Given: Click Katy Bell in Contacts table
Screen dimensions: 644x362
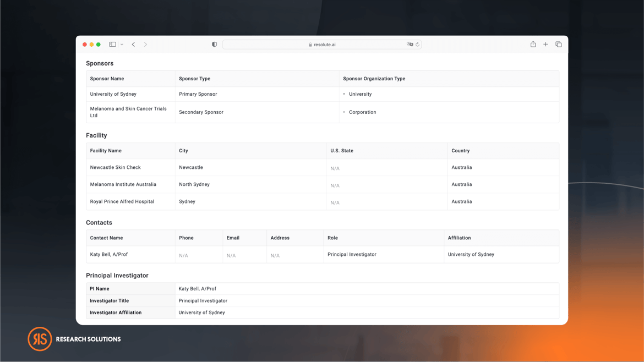Looking at the screenshot, I should [x=109, y=255].
